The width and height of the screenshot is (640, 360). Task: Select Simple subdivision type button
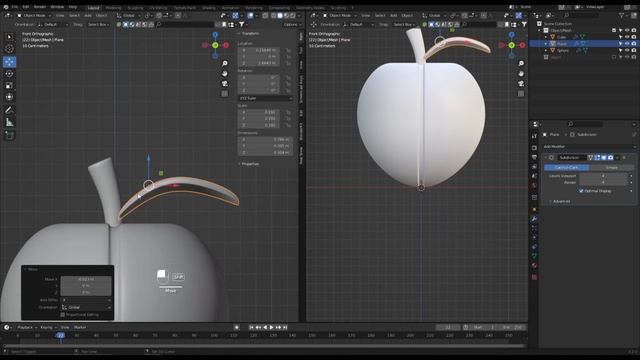612,168
